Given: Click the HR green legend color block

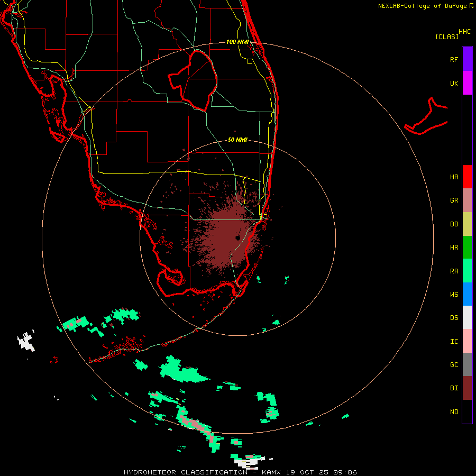Looking at the screenshot, I should [467, 248].
